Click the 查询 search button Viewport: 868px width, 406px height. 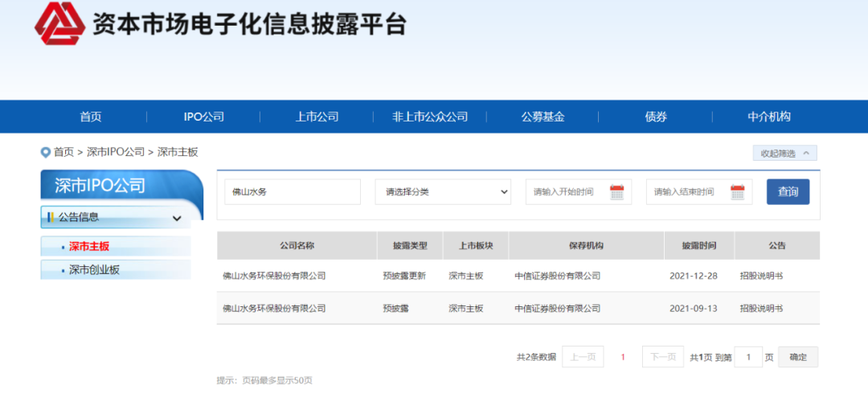coord(788,191)
